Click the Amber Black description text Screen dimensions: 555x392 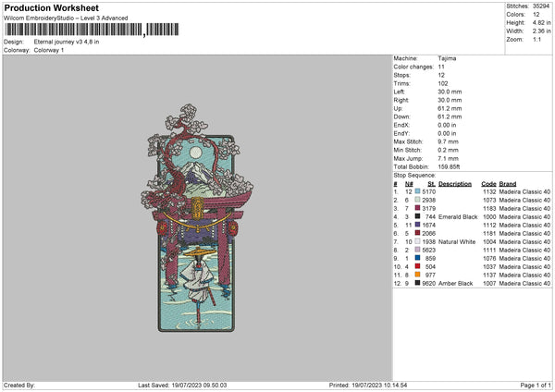tap(455, 284)
